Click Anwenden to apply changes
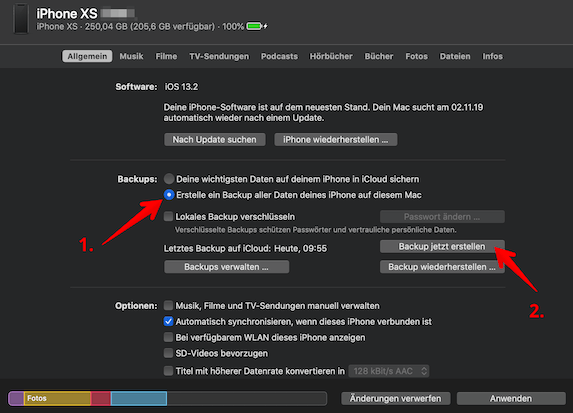This screenshot has width=573, height=413. 511,398
